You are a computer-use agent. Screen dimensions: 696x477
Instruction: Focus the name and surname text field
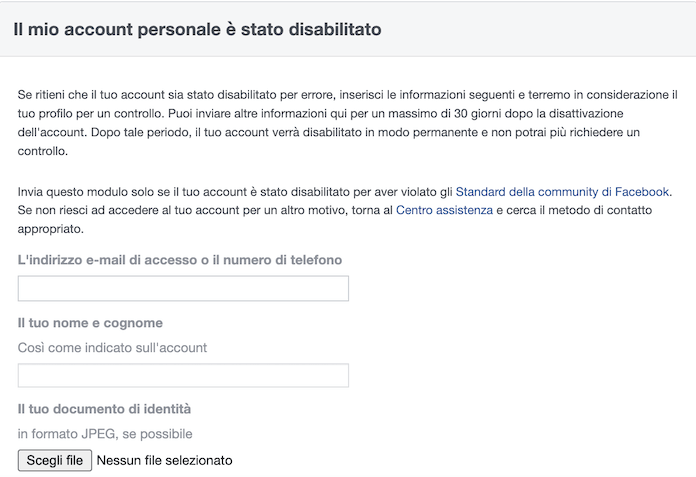click(x=183, y=376)
